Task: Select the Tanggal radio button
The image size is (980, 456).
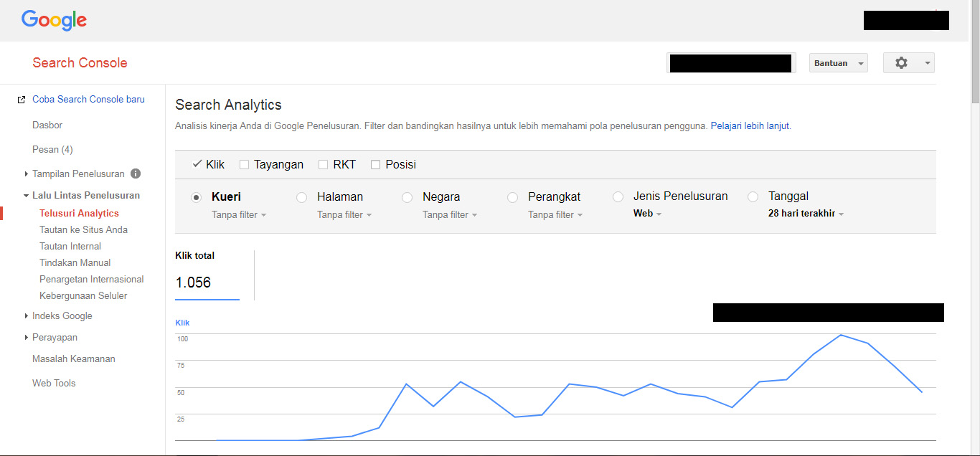Action: pos(753,196)
